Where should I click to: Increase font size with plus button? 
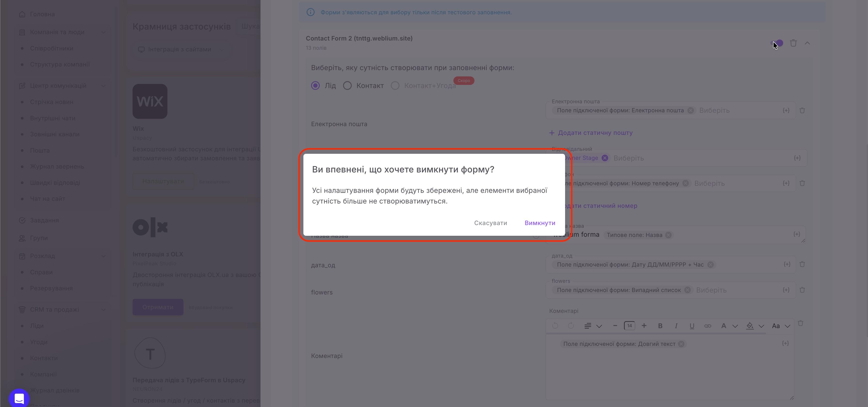(644, 326)
